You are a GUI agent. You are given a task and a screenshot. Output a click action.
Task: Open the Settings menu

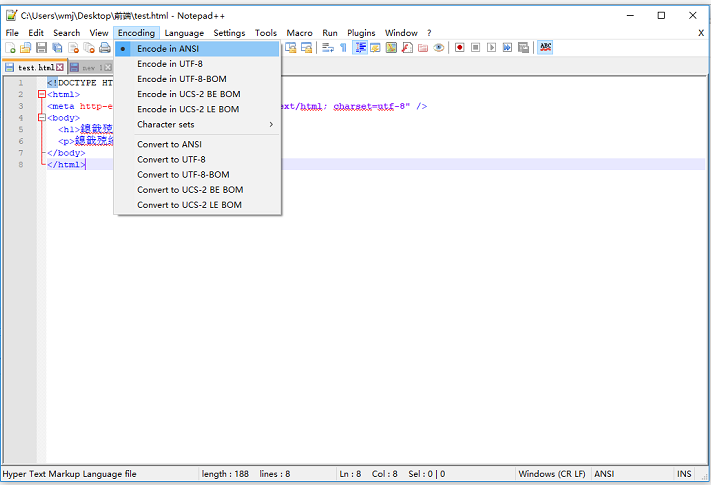229,33
